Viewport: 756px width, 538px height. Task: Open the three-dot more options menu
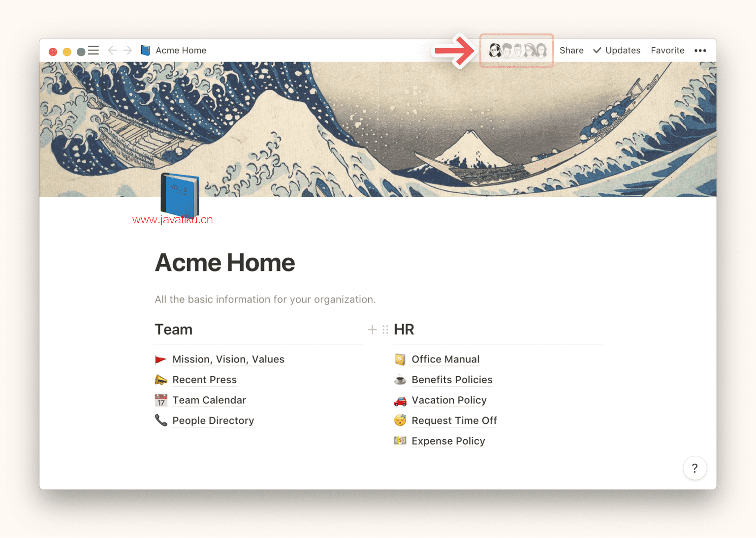[700, 50]
